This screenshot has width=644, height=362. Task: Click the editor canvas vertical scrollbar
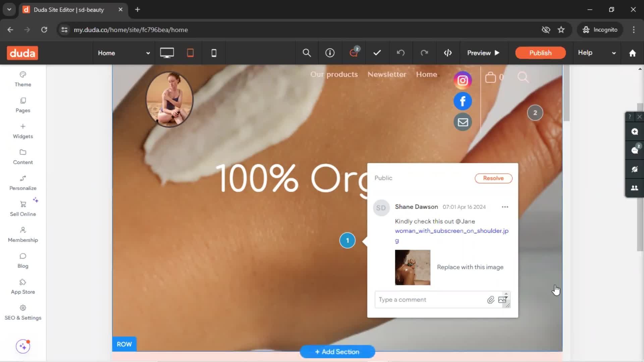pyautogui.click(x=567, y=94)
